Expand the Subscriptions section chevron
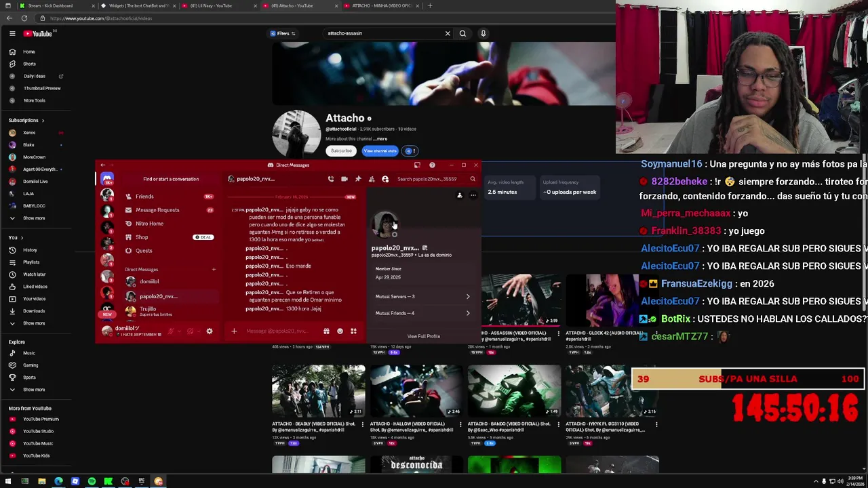 (x=43, y=121)
